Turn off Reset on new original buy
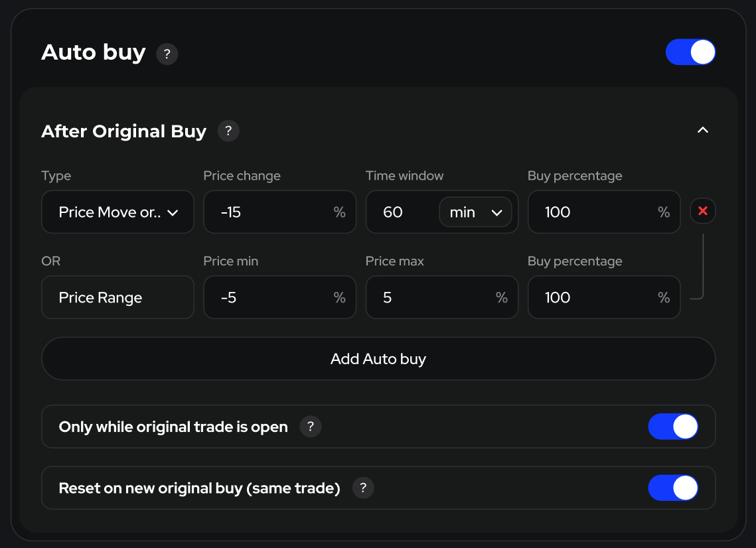 pos(673,488)
